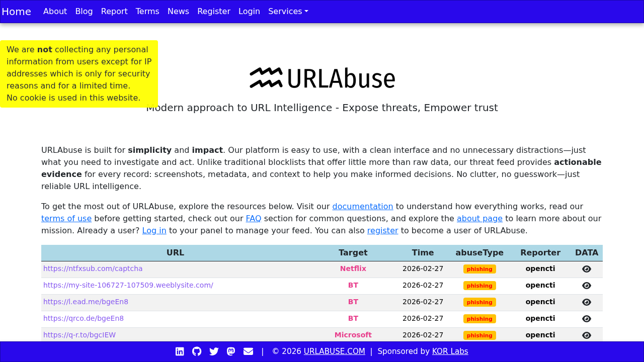Open the Twitter icon in the footer
This screenshot has height=362, width=644.
tap(213, 351)
